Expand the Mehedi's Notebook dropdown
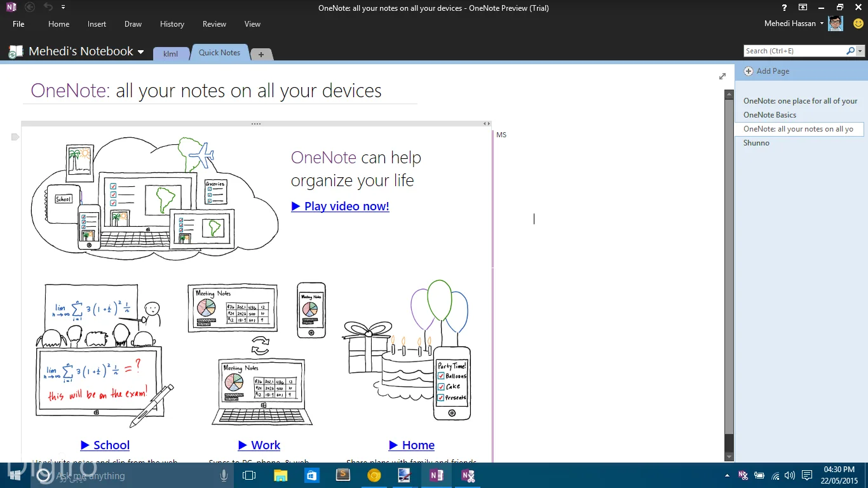Screen dimensions: 868x488 tap(141, 52)
